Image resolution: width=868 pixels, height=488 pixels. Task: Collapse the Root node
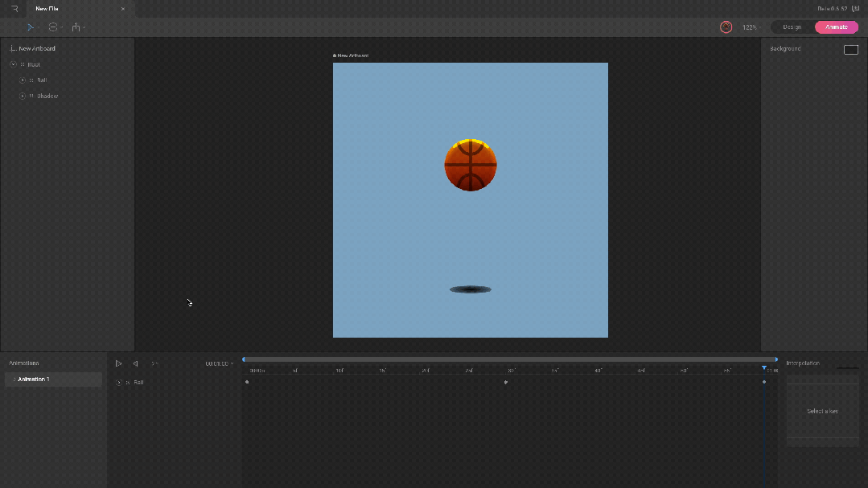[x=14, y=65]
